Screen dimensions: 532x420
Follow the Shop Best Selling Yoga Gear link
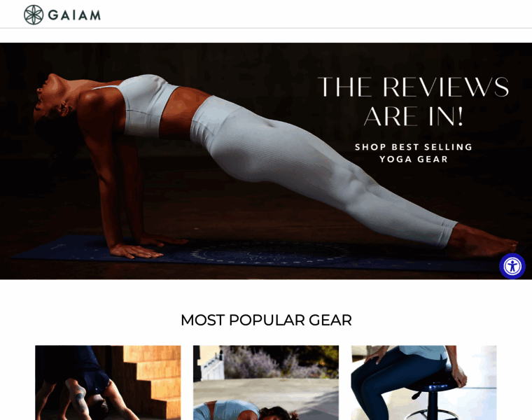click(x=413, y=153)
